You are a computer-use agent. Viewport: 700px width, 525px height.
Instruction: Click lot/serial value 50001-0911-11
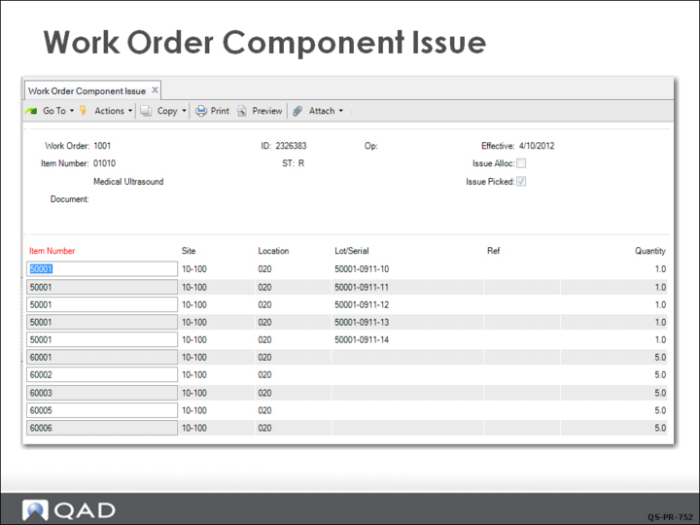pyautogui.click(x=362, y=287)
